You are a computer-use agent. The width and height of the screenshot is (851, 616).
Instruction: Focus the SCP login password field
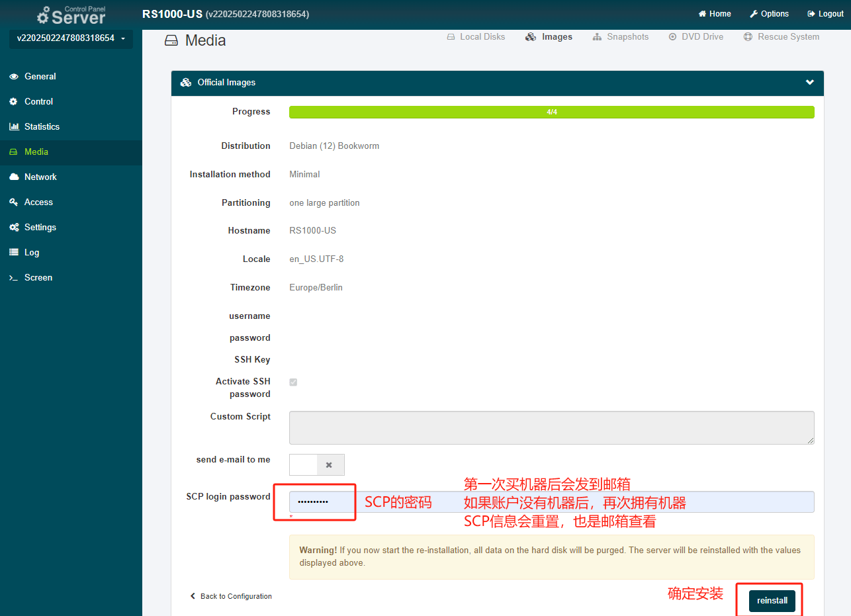coord(551,502)
